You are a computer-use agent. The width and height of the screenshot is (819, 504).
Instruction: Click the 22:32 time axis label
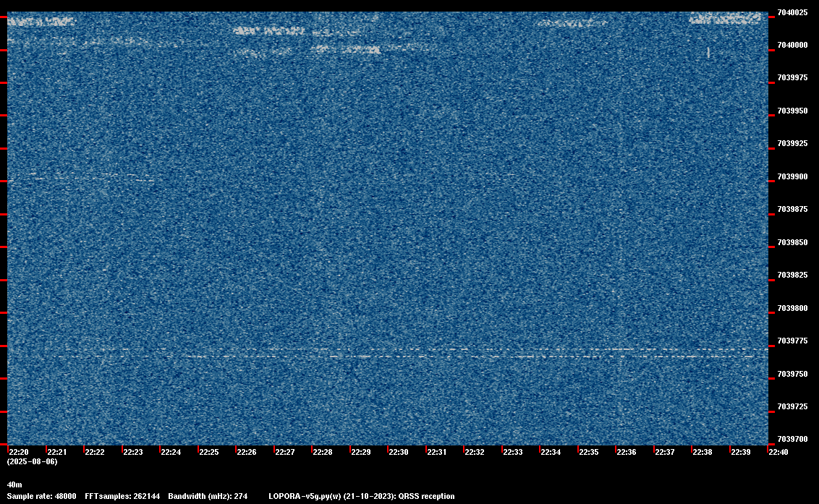click(475, 452)
